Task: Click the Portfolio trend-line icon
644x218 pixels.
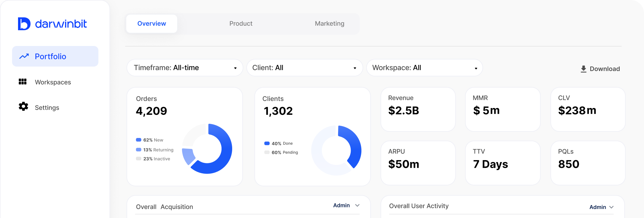Action: point(24,56)
